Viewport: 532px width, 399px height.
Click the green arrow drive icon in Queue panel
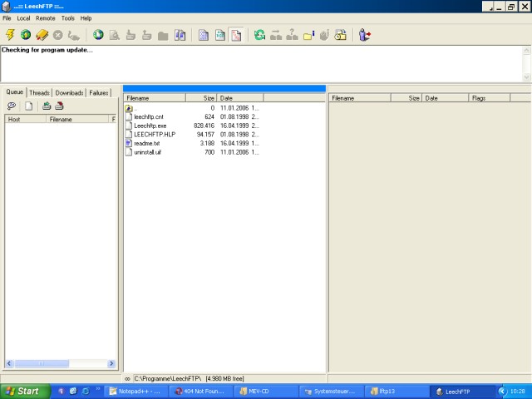click(x=47, y=106)
